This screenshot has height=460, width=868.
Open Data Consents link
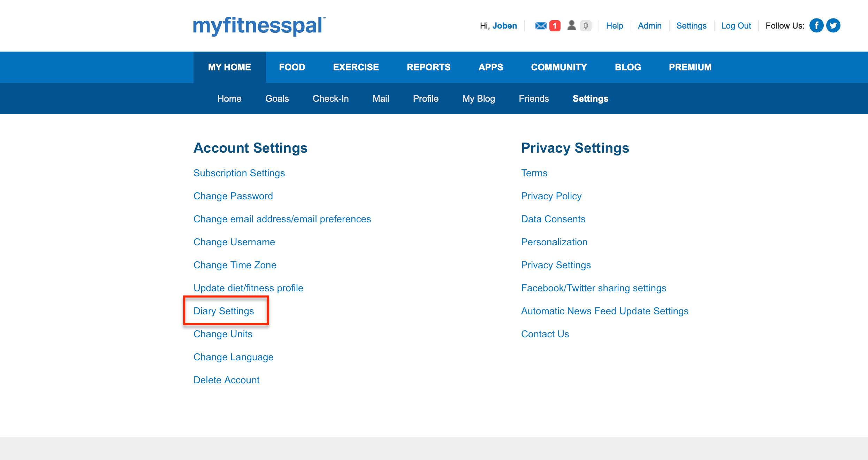click(x=553, y=219)
